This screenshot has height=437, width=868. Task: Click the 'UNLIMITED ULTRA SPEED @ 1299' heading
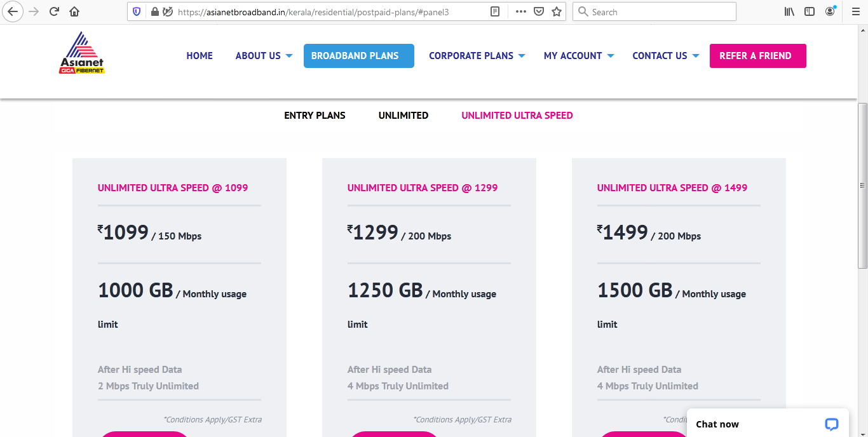pos(423,188)
